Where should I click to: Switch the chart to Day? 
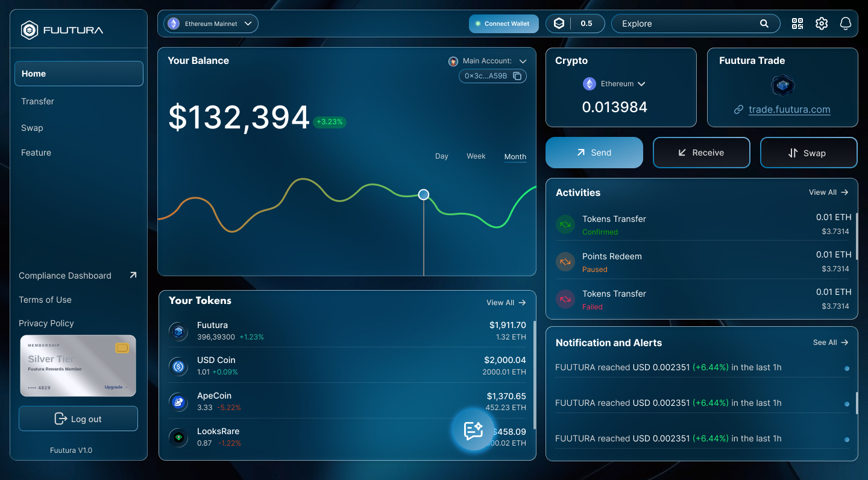(x=442, y=156)
